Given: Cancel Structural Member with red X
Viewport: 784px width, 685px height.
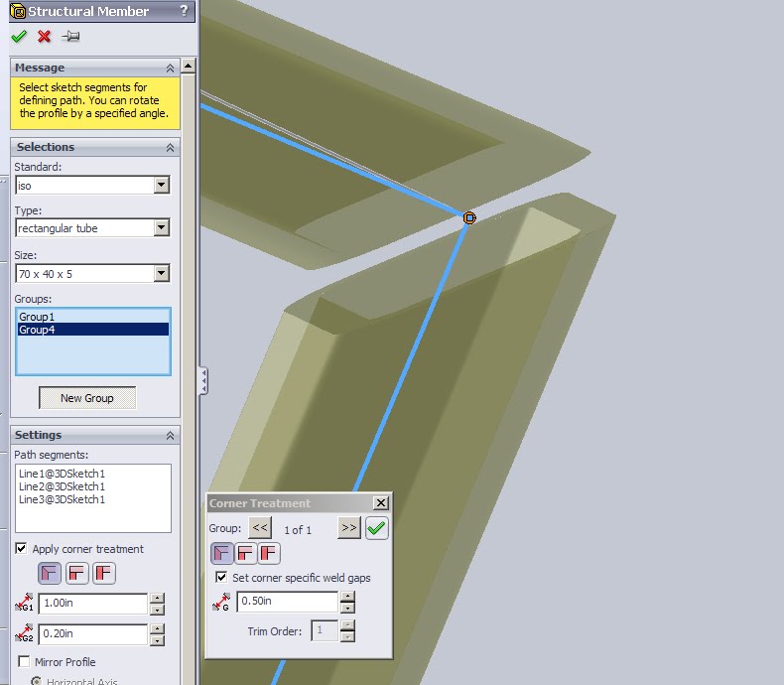Looking at the screenshot, I should tap(44, 36).
